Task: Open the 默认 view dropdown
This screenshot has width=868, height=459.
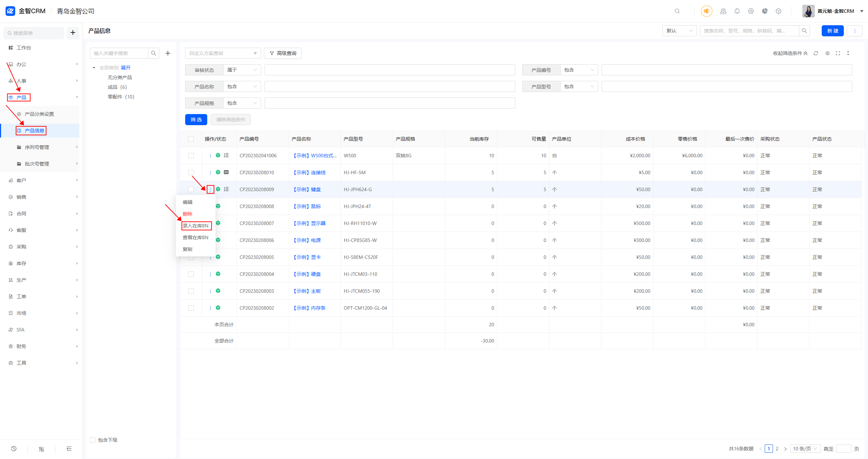Action: pos(679,31)
